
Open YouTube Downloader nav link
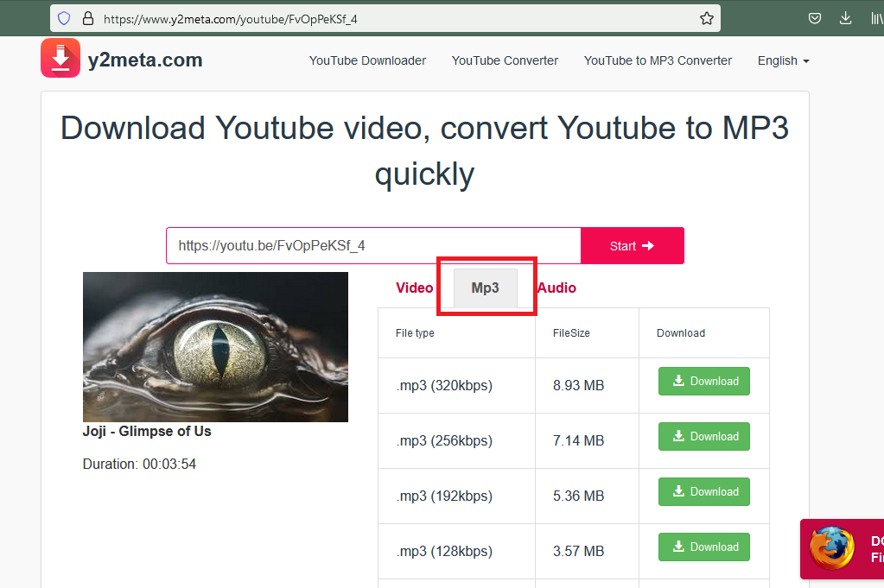click(x=367, y=60)
